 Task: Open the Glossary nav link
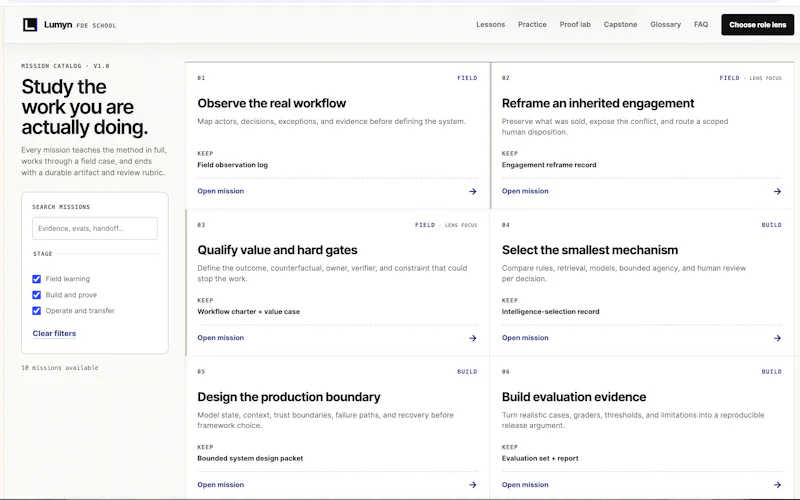pyautogui.click(x=665, y=24)
